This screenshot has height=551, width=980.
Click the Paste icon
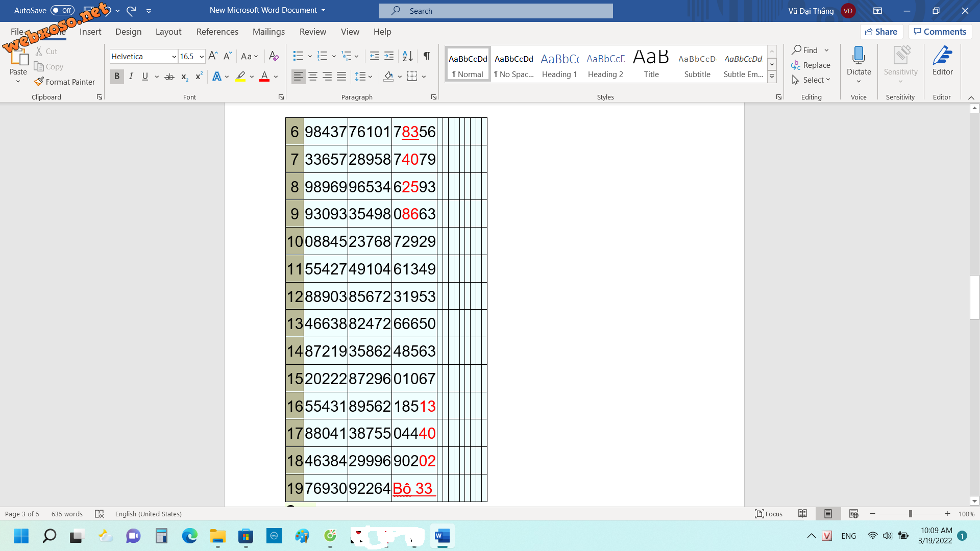point(18,57)
